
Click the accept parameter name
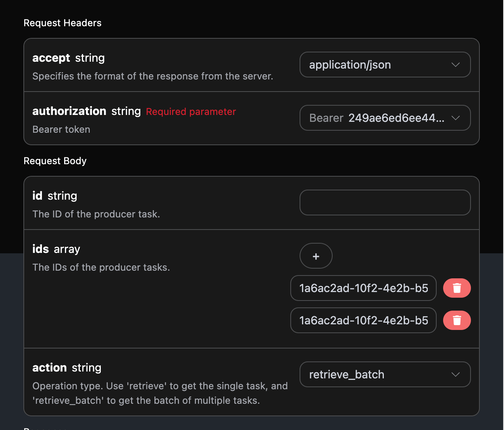pyautogui.click(x=51, y=58)
